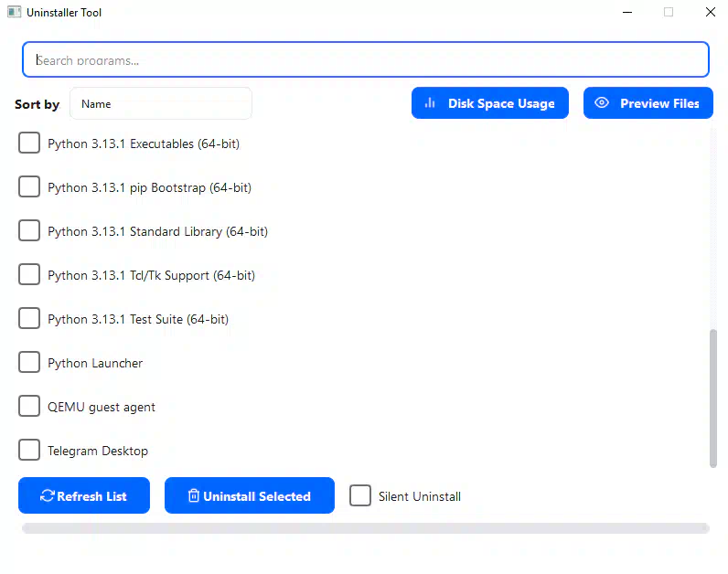Enable the Silent Uninstall option
This screenshot has width=728, height=574.
pyautogui.click(x=362, y=496)
